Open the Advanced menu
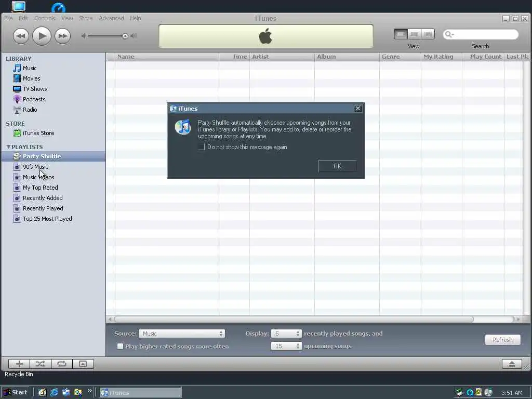532x399 pixels. coord(111,18)
